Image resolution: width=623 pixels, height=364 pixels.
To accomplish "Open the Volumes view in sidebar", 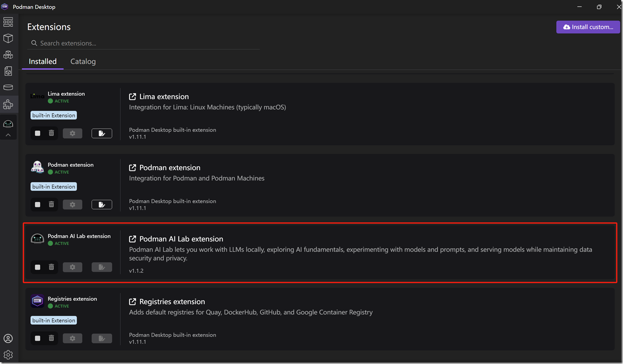I will click(x=8, y=88).
